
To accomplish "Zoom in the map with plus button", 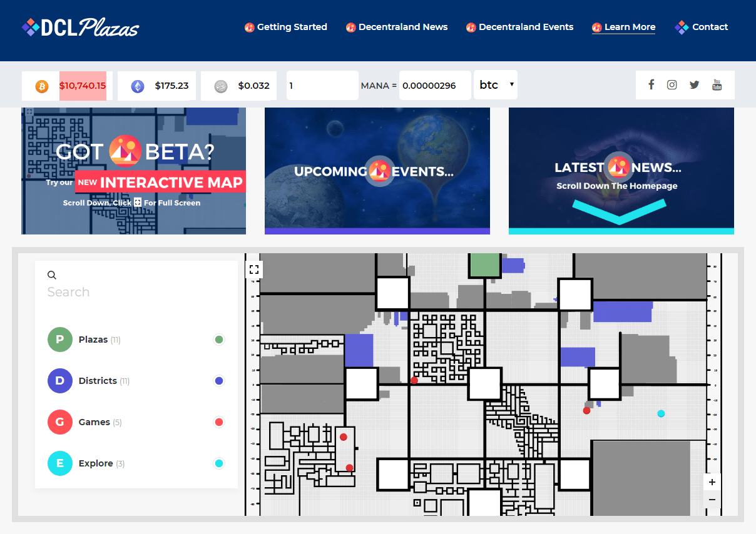I will (x=712, y=482).
